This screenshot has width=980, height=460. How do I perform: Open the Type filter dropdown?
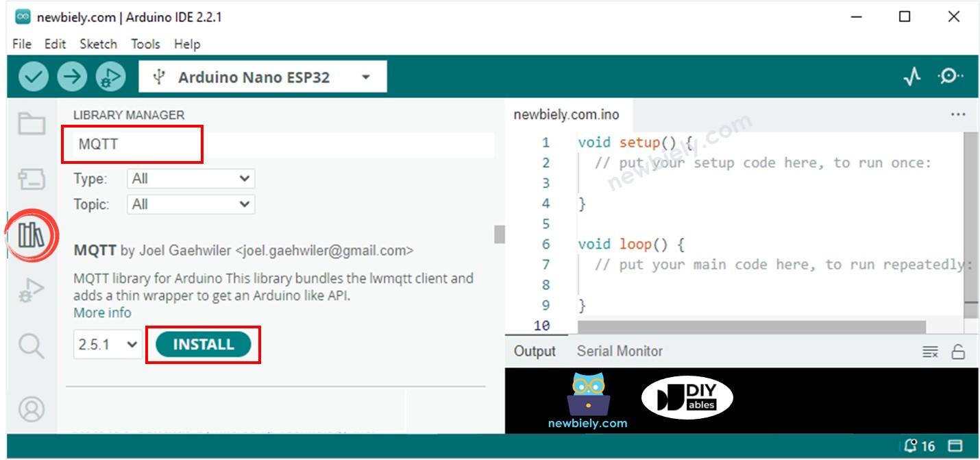tap(191, 179)
